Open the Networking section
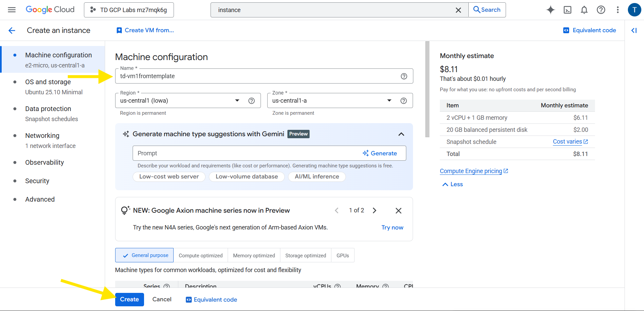The width and height of the screenshot is (644, 311). (42, 136)
